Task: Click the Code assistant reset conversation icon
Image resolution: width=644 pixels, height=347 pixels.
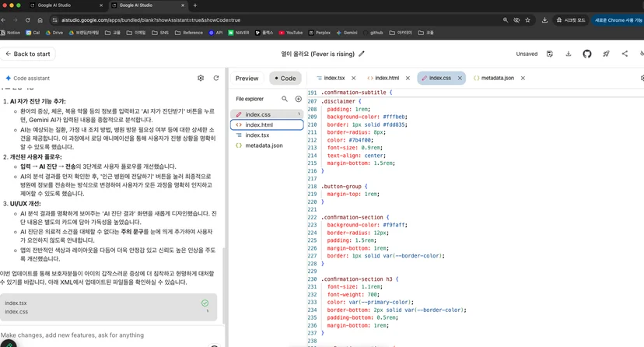Action: (x=216, y=78)
